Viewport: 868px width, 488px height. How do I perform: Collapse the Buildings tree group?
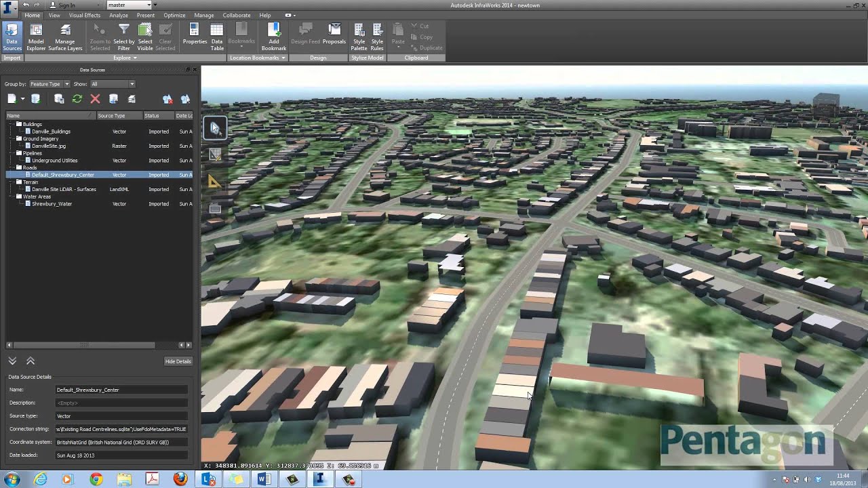click(19, 124)
